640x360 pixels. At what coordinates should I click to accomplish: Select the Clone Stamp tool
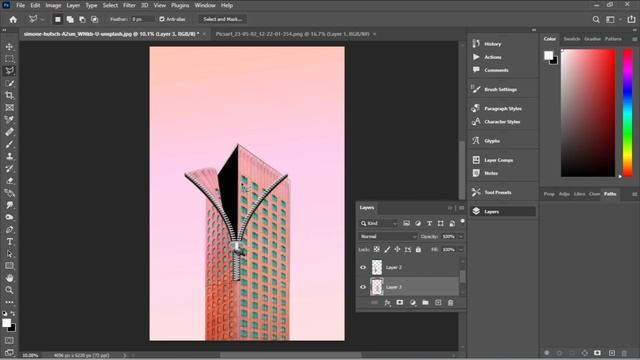click(9, 156)
